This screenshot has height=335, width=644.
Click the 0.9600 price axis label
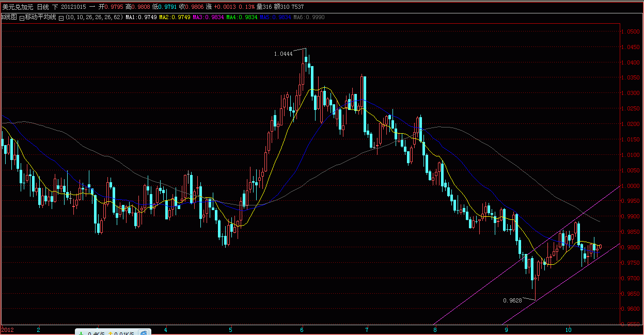tap(631, 309)
